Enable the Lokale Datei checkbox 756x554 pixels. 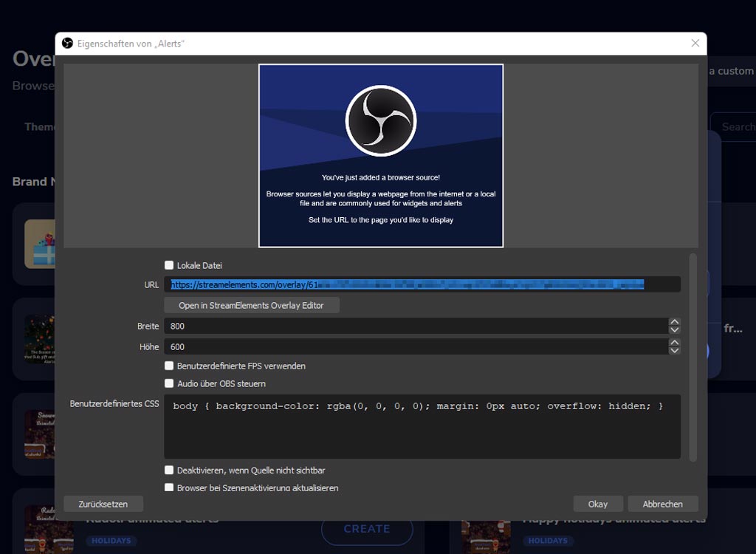(x=169, y=265)
